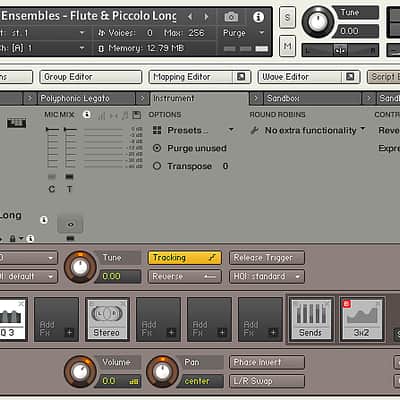Screen dimensions: 400x400
Task: Add an effect in the slot next to Sends
Action: pos(260,320)
